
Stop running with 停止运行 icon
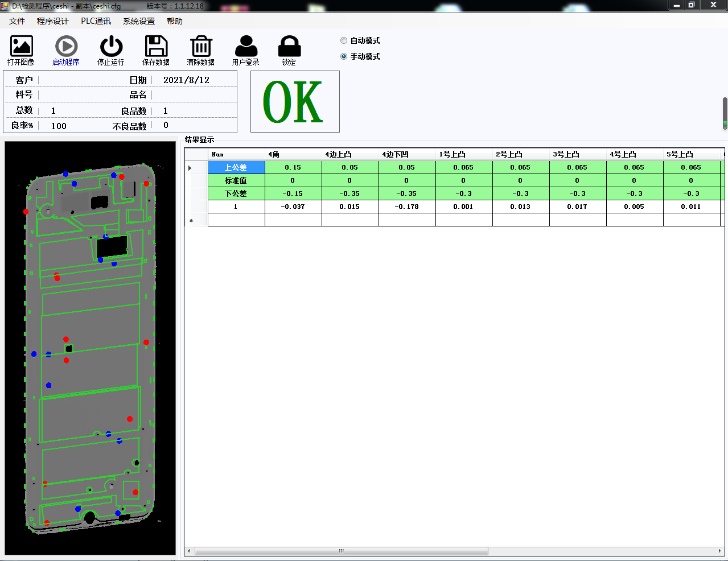pyautogui.click(x=111, y=51)
